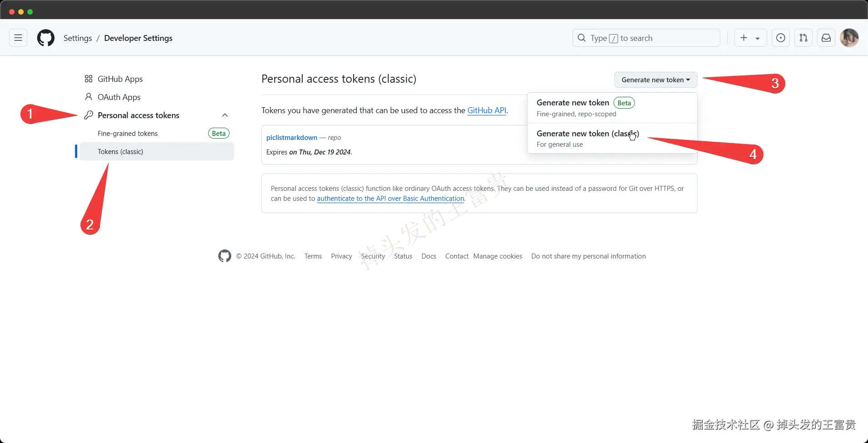Follow the GitHub API link
The image size is (868, 443).
[x=486, y=110]
